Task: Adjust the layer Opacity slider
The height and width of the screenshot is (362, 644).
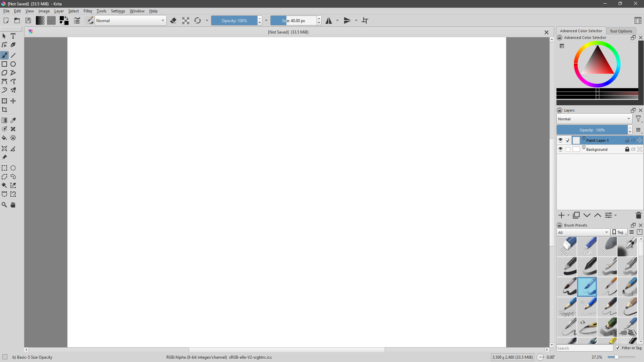Action: (x=592, y=130)
